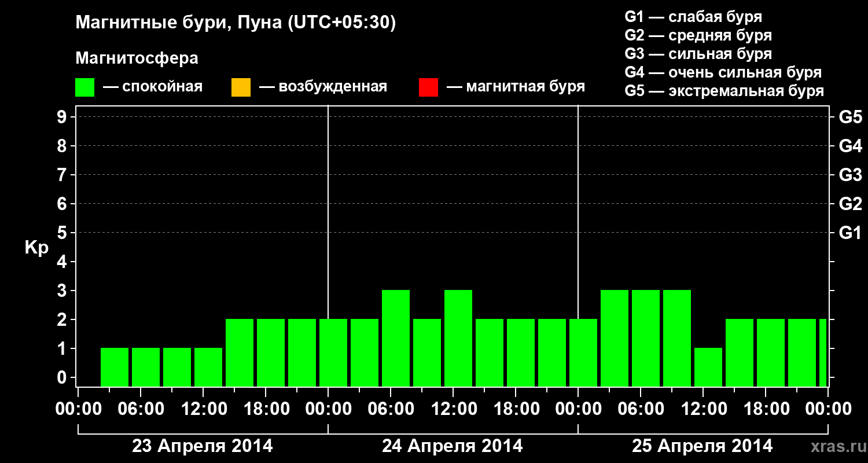Click the Kp axis value 1
868x463 pixels.
coord(63,349)
